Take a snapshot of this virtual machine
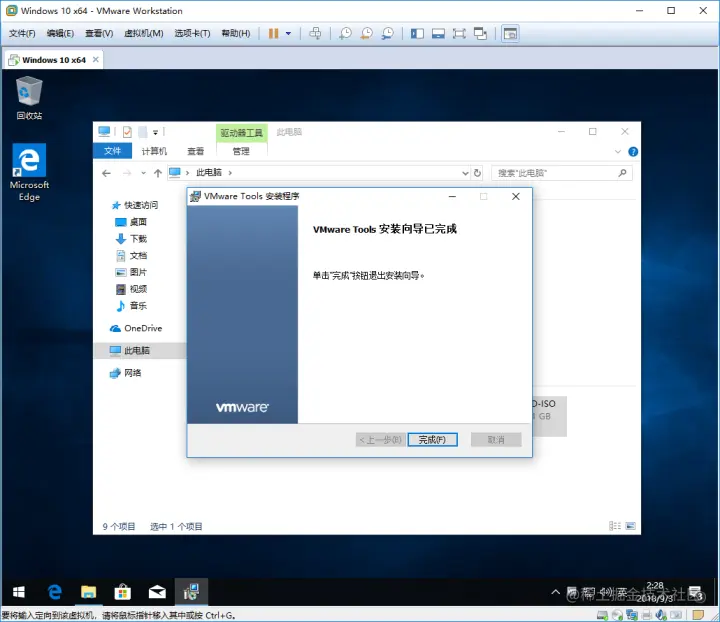The width and height of the screenshot is (720, 622). [x=345, y=34]
